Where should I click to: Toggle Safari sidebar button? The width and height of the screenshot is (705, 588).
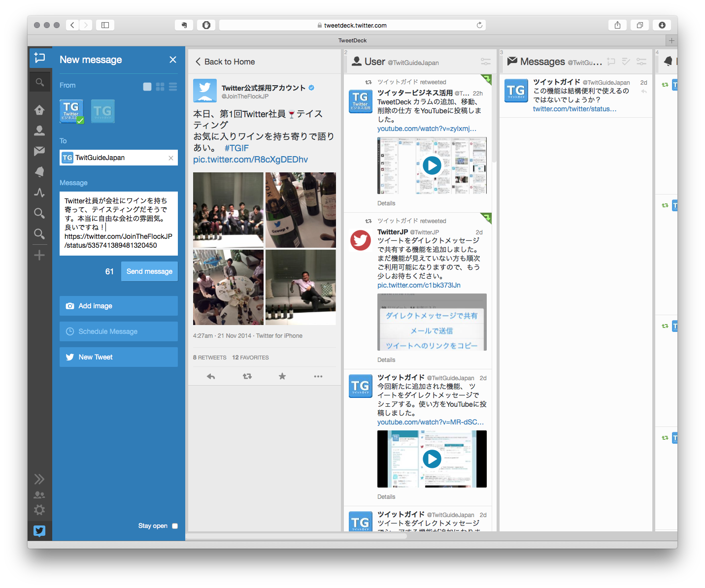pyautogui.click(x=105, y=25)
